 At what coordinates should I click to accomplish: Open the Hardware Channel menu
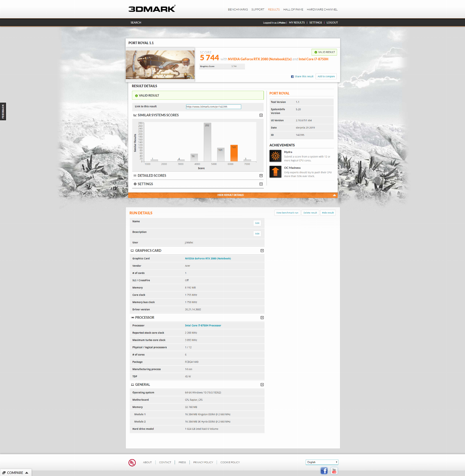(x=322, y=10)
